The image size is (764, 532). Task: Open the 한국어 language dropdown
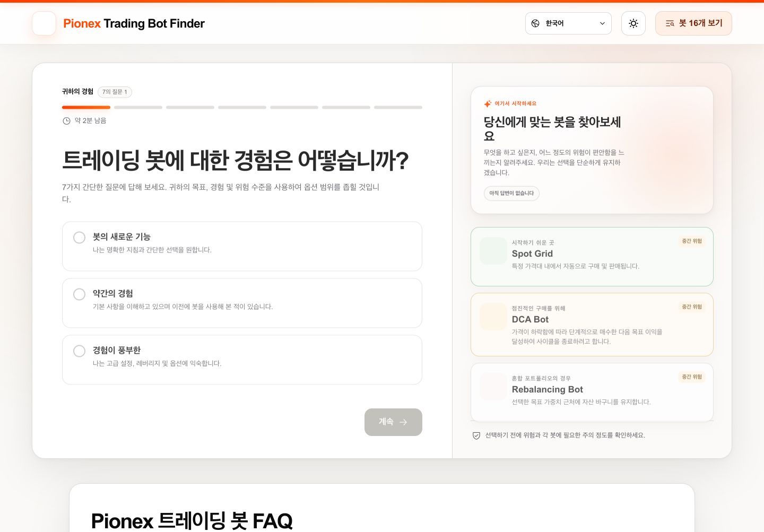point(568,23)
